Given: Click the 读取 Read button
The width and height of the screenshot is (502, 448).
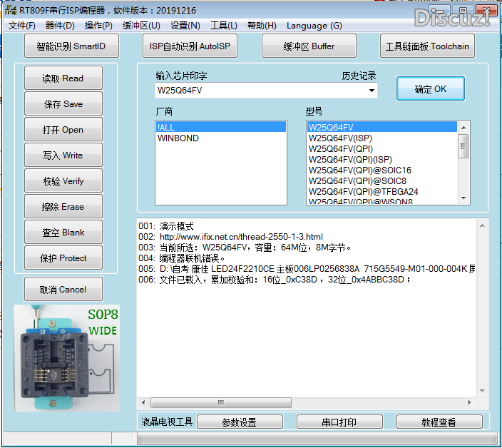Looking at the screenshot, I should [63, 78].
